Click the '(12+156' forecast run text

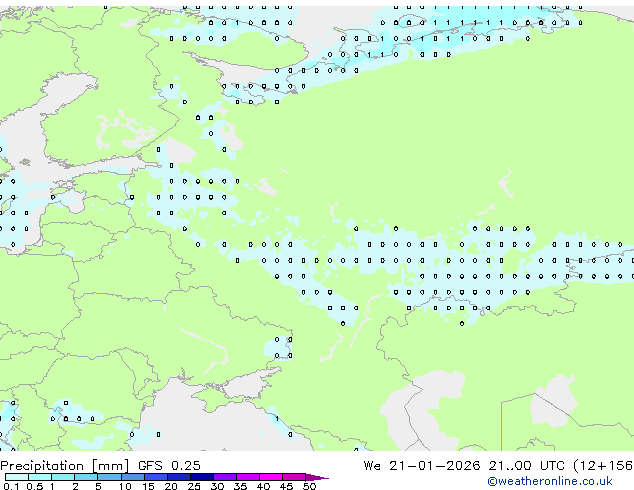coord(603,466)
